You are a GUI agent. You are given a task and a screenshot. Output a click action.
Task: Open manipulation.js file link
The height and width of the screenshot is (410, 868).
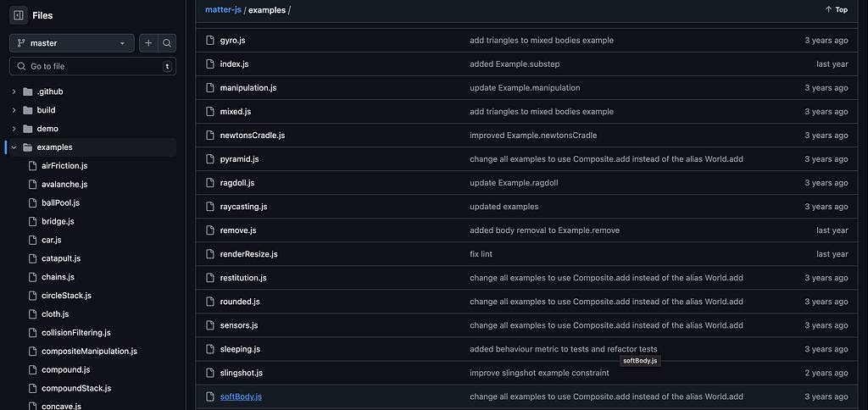tap(248, 88)
